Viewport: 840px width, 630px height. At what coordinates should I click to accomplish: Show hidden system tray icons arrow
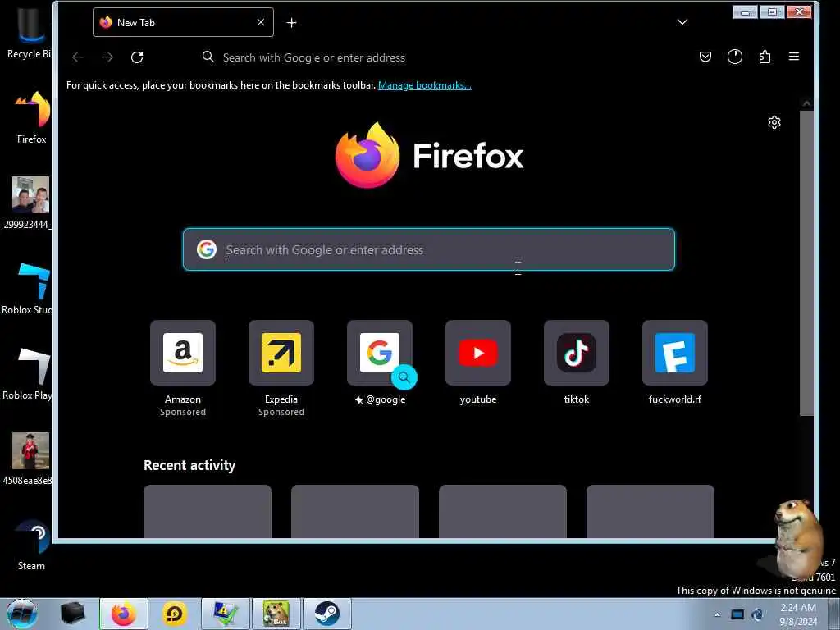(x=717, y=614)
